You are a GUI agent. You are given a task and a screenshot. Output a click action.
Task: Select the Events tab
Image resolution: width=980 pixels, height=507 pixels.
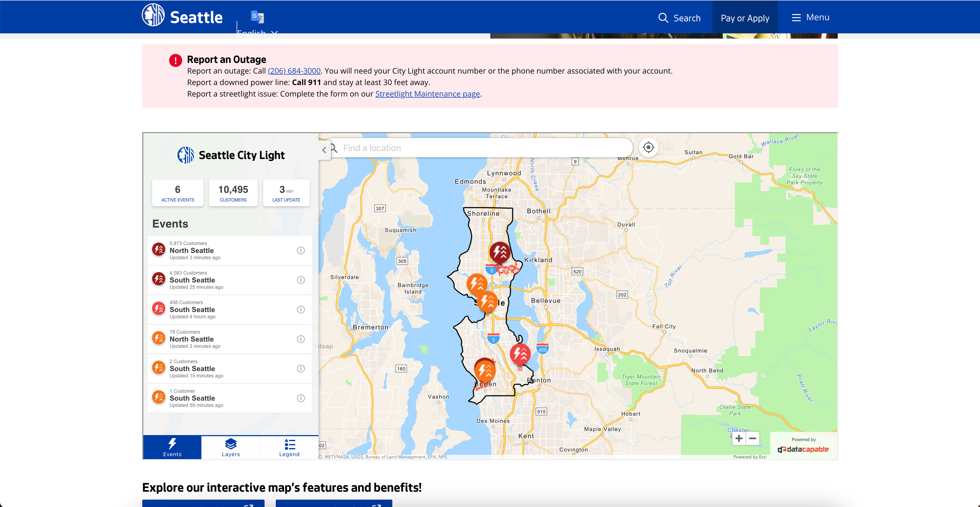pyautogui.click(x=172, y=447)
